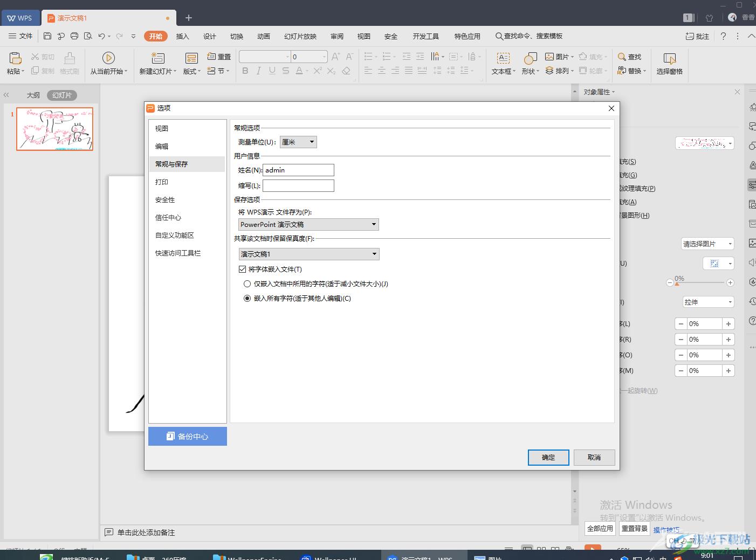Open the font size combo box
756x560 pixels.
pyautogui.click(x=309, y=57)
